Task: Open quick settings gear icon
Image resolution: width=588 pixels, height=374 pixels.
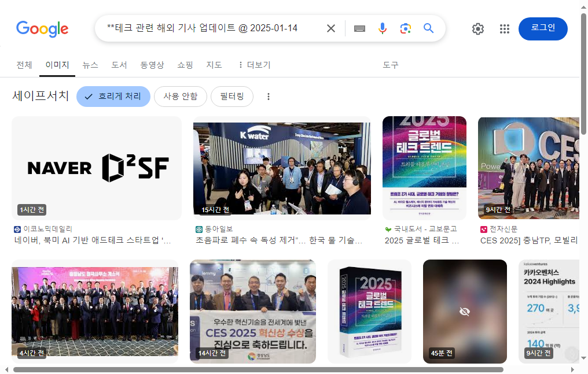Action: [478, 29]
